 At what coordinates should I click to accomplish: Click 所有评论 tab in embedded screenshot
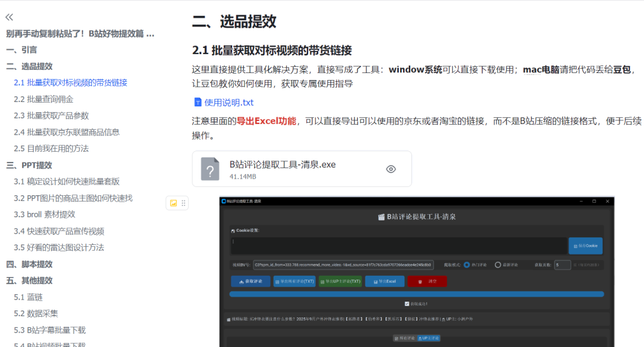pos(404,338)
